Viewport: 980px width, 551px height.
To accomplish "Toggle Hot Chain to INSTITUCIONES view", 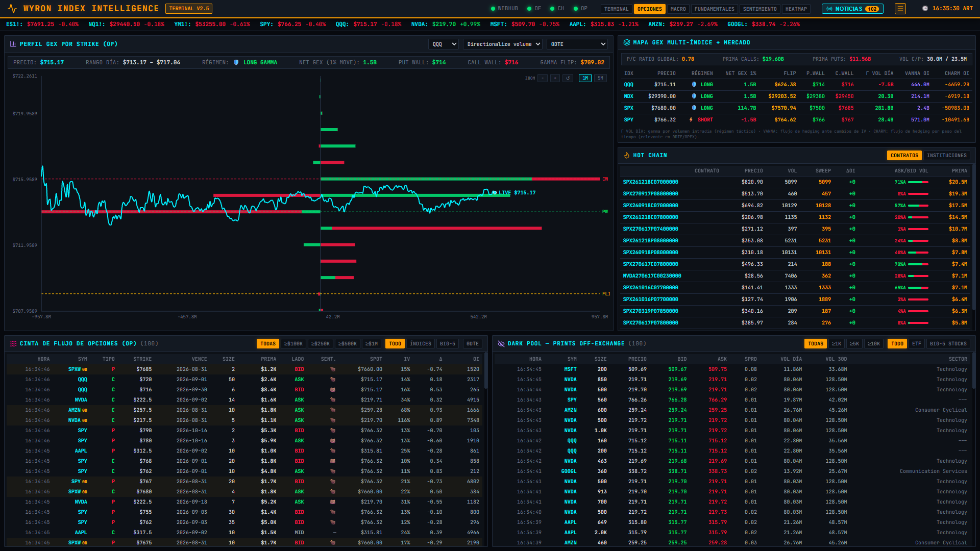I will (x=946, y=156).
